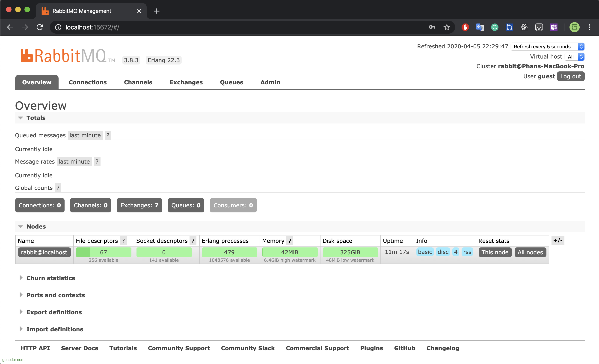Switch to the Queues tab
This screenshot has width=599, height=364.
(x=231, y=82)
